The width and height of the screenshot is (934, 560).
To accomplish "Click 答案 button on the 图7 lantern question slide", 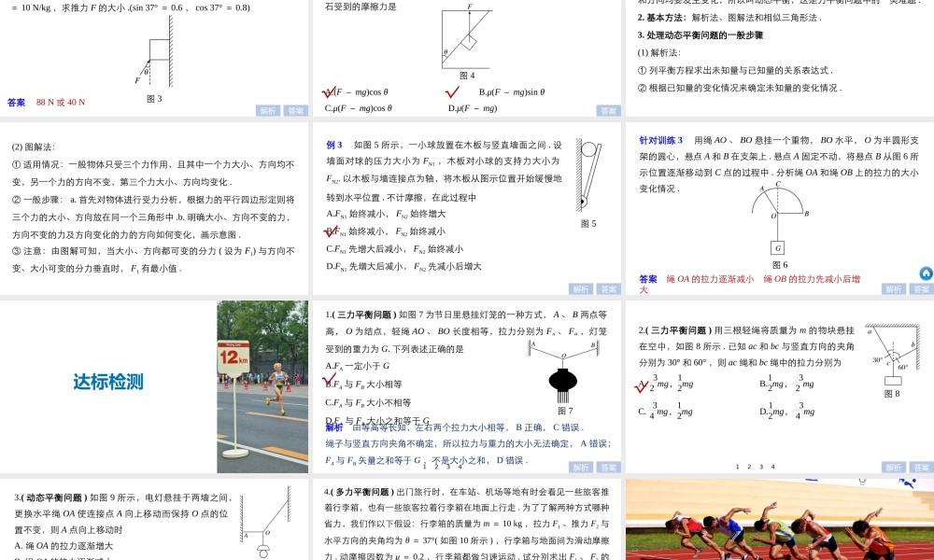I will pos(608,468).
